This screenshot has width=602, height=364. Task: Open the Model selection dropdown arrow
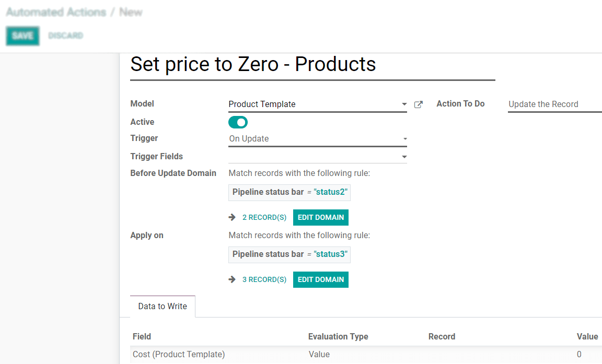click(404, 104)
